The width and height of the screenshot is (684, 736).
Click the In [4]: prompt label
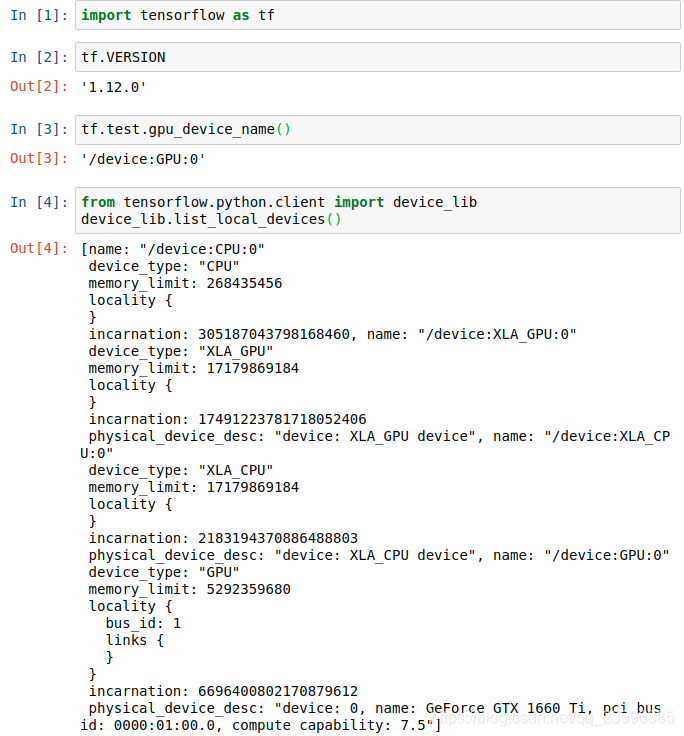pyautogui.click(x=39, y=202)
